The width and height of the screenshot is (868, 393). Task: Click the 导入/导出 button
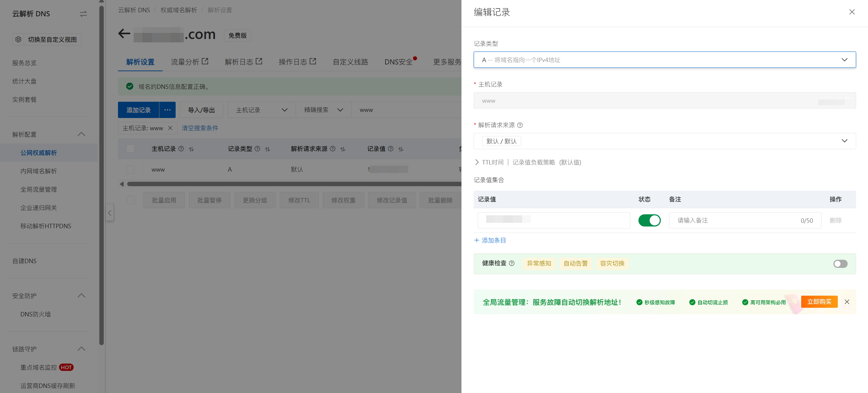[x=201, y=110]
